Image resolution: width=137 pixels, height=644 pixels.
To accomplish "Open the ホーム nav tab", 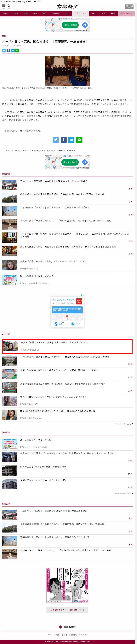I will point(5,14).
